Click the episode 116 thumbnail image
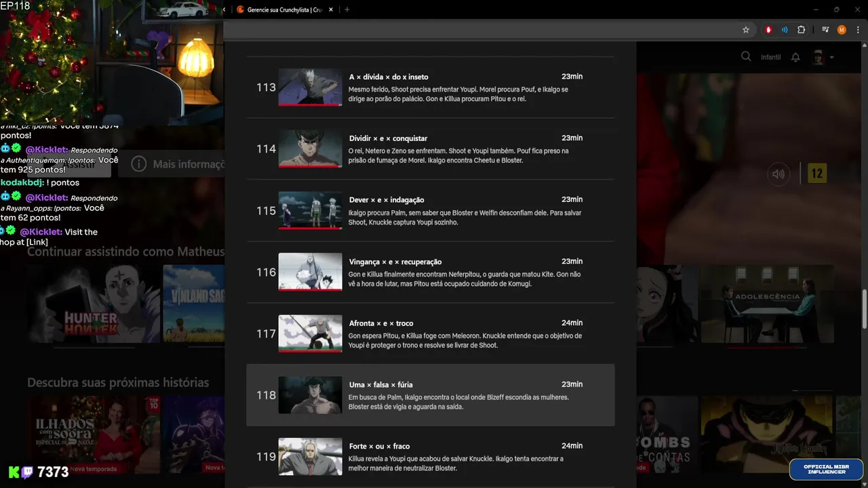Viewport: 868px width, 488px height. pyautogui.click(x=310, y=272)
